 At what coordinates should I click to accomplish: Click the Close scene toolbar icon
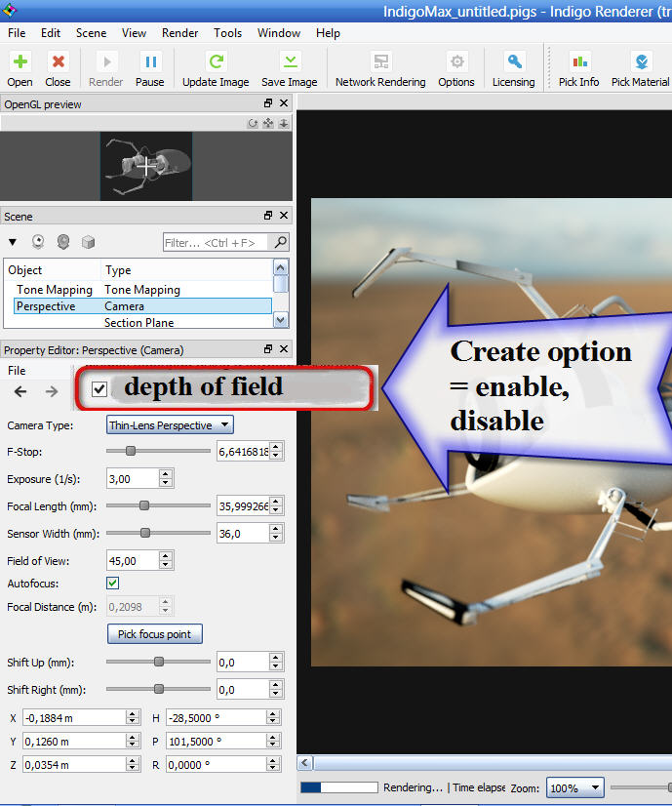(x=58, y=61)
